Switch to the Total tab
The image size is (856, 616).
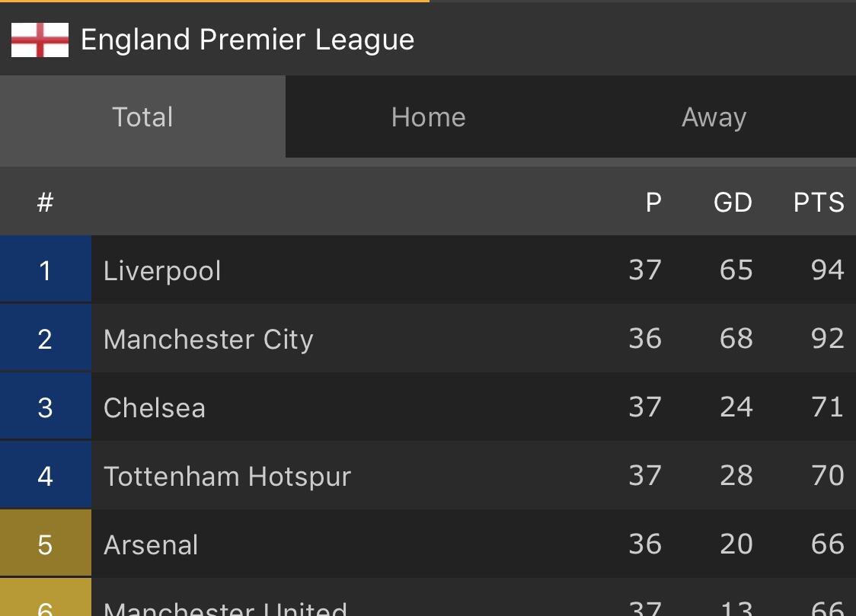pyautogui.click(x=142, y=116)
